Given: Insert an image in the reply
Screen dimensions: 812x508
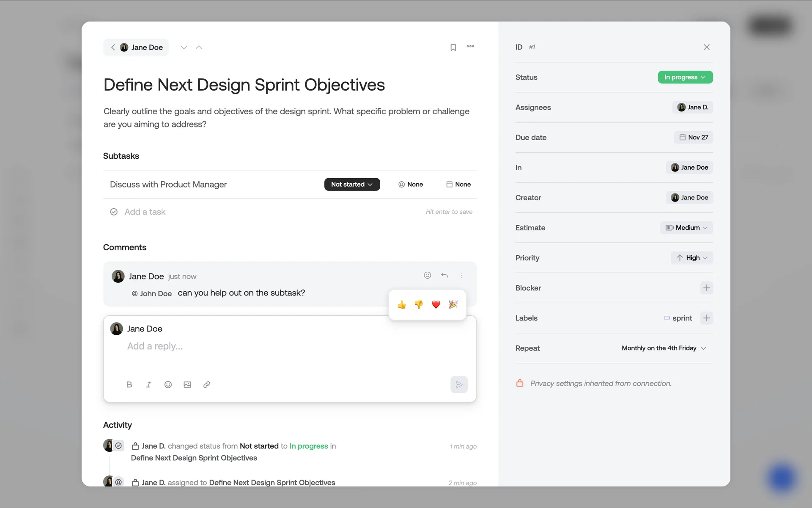Looking at the screenshot, I should 187,385.
